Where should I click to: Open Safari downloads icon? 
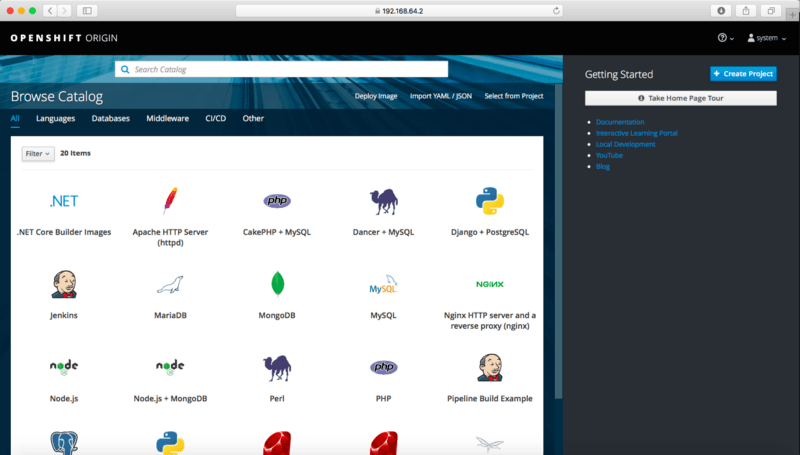(721, 11)
